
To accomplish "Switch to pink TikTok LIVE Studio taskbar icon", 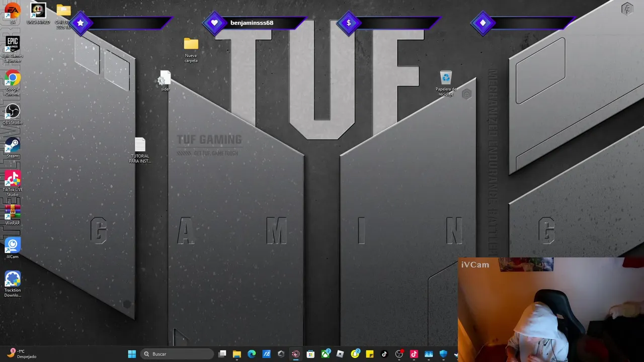I will click(x=414, y=354).
